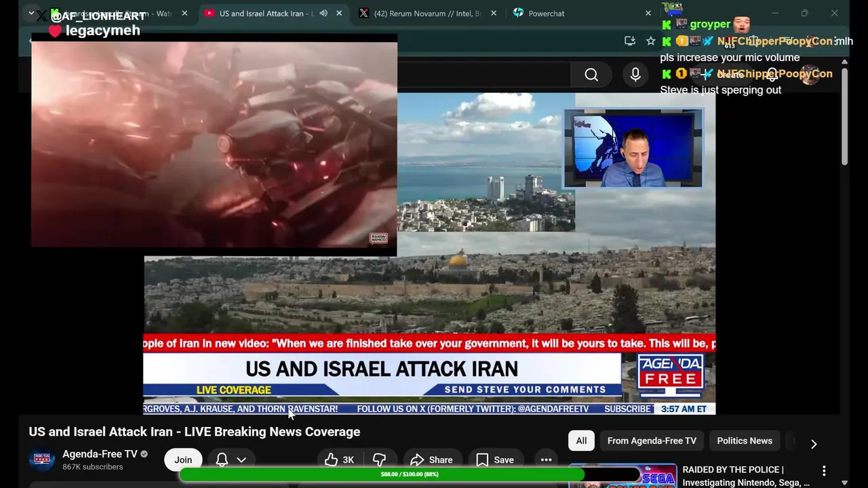Viewport: 868px width, 488px height.
Task: Click the page vertical scrollbar
Action: tap(844, 115)
